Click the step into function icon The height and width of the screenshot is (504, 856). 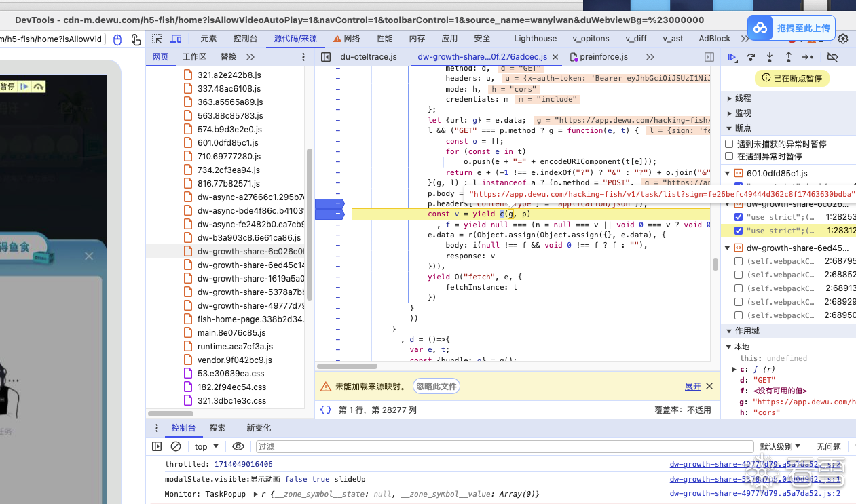pos(770,58)
